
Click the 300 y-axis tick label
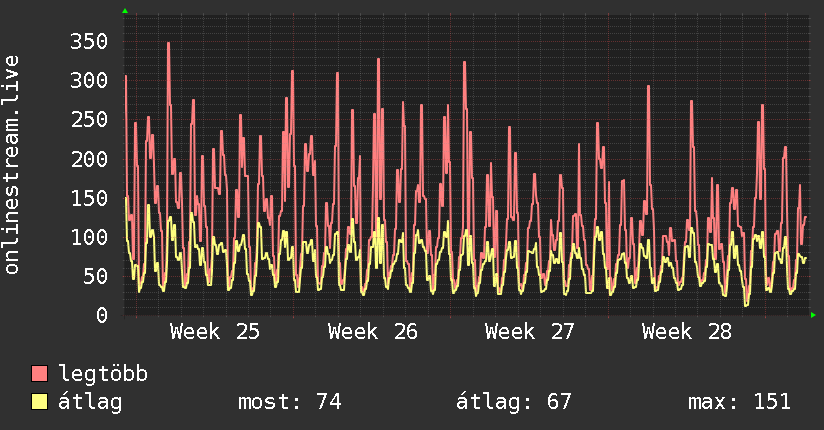[x=89, y=80]
